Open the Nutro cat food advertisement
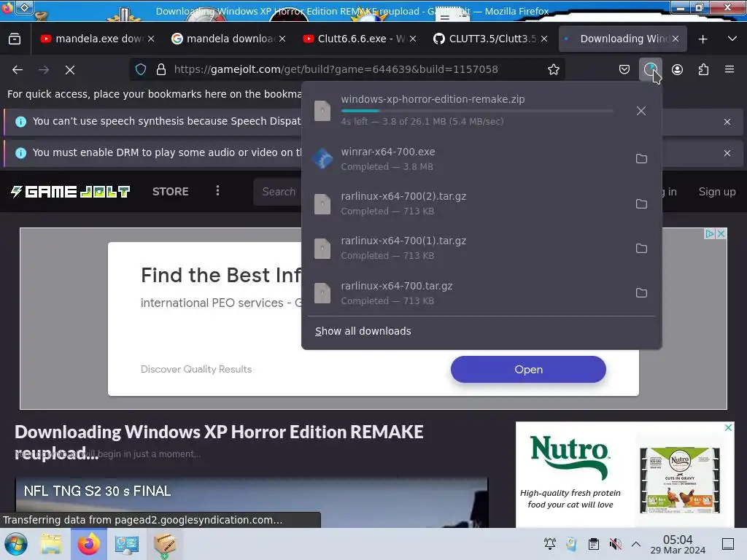The height and width of the screenshot is (560, 747). pos(624,474)
